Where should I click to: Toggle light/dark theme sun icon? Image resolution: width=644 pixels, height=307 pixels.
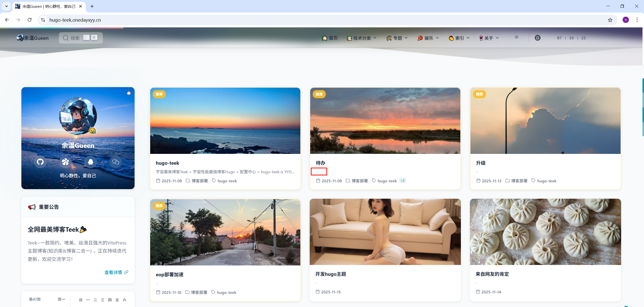coord(516,37)
